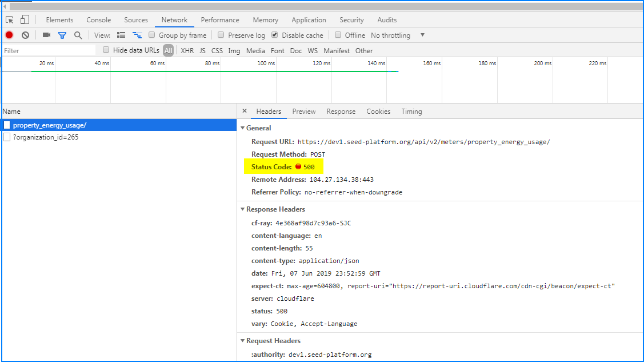The height and width of the screenshot is (362, 644).
Task: Collapse the Response Headers section
Action: [x=243, y=209]
